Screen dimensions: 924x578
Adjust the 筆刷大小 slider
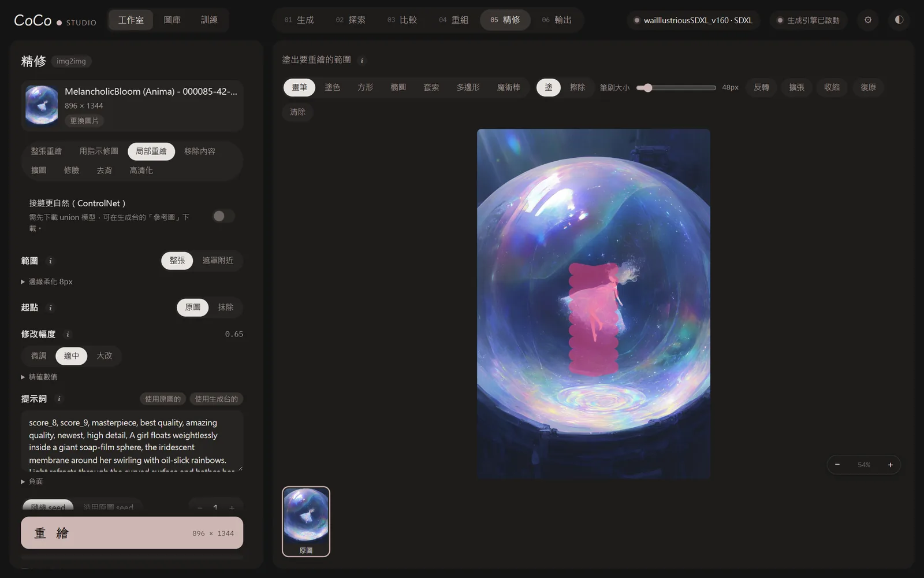676,88
